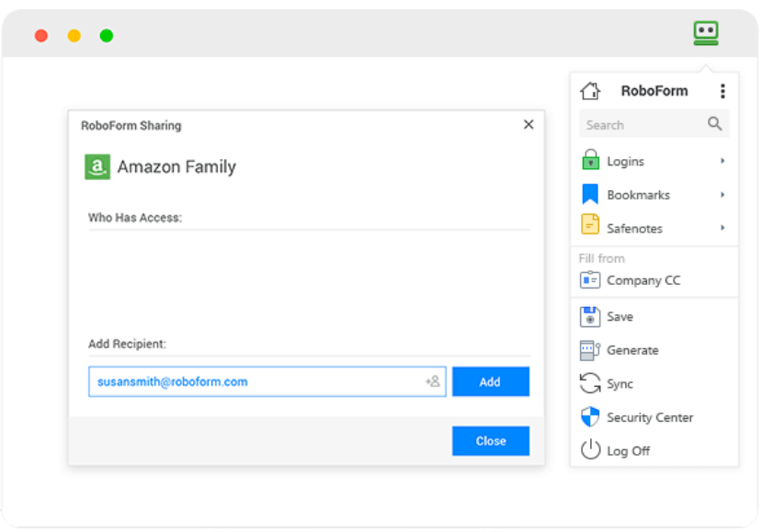The image size is (762, 532).
Task: Expand the Safenotes submenu arrow
Action: (722, 228)
